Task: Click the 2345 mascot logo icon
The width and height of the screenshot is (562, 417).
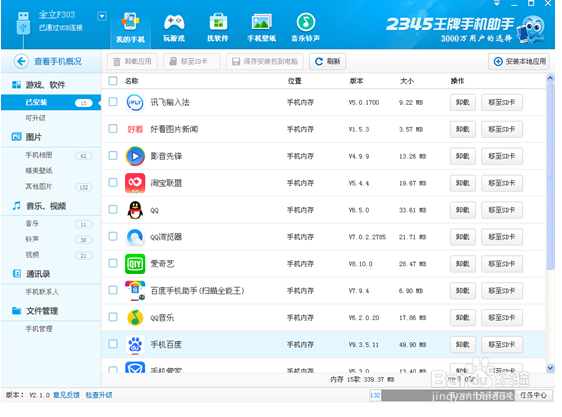Action: click(x=532, y=29)
